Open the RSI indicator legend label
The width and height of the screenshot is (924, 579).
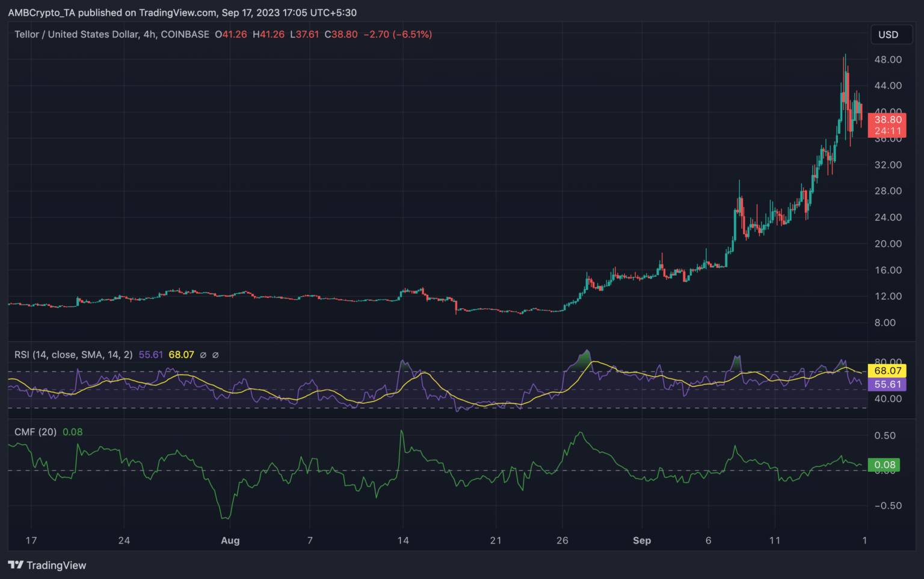coord(73,355)
